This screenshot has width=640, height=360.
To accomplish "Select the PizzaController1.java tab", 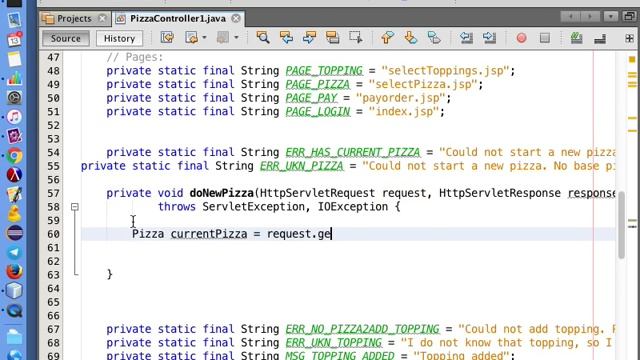I will 178,18.
